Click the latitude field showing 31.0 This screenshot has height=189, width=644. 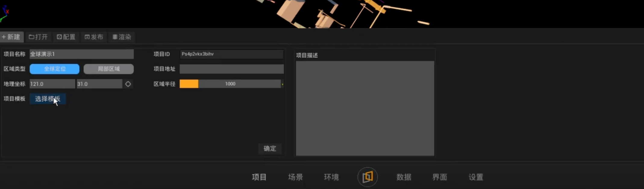coord(99,84)
